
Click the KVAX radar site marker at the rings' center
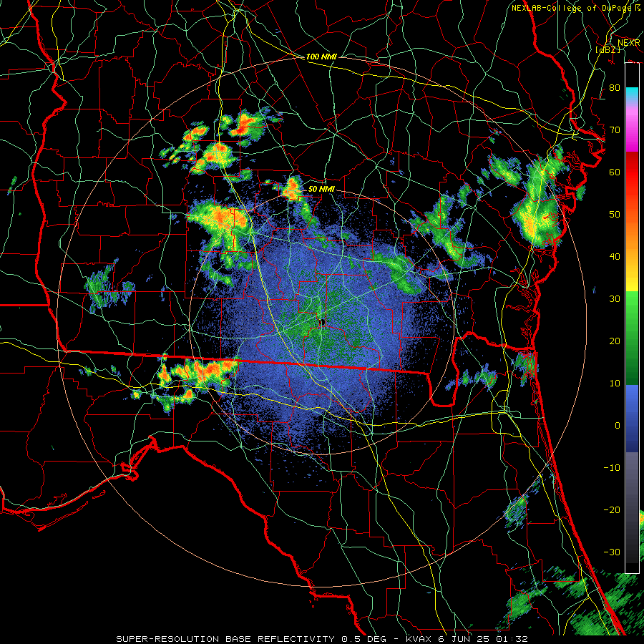(x=323, y=323)
